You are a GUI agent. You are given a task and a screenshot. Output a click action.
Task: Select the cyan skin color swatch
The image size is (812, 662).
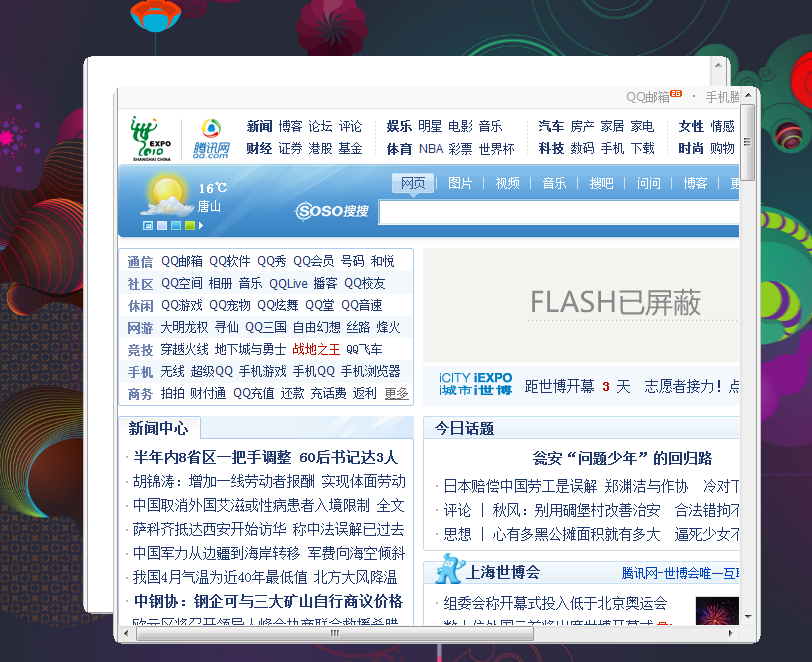(176, 226)
